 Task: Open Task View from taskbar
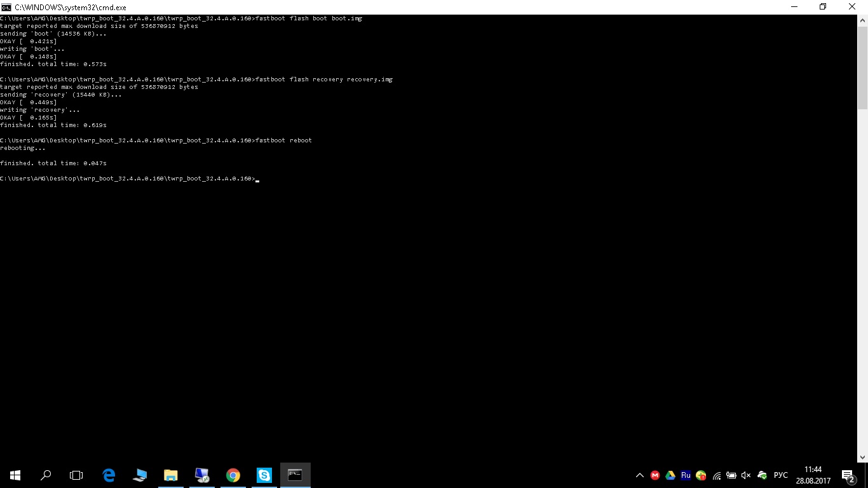tap(76, 475)
